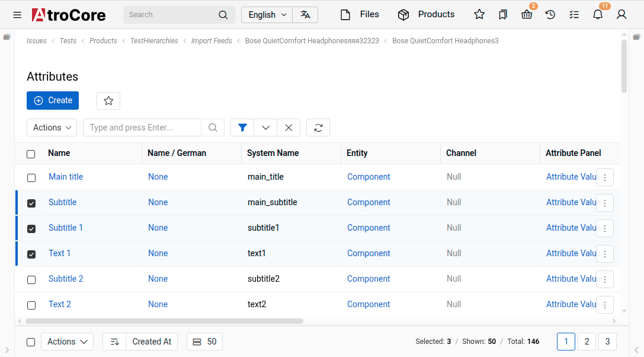
Task: Check the Main title row checkbox
Action: (31, 178)
